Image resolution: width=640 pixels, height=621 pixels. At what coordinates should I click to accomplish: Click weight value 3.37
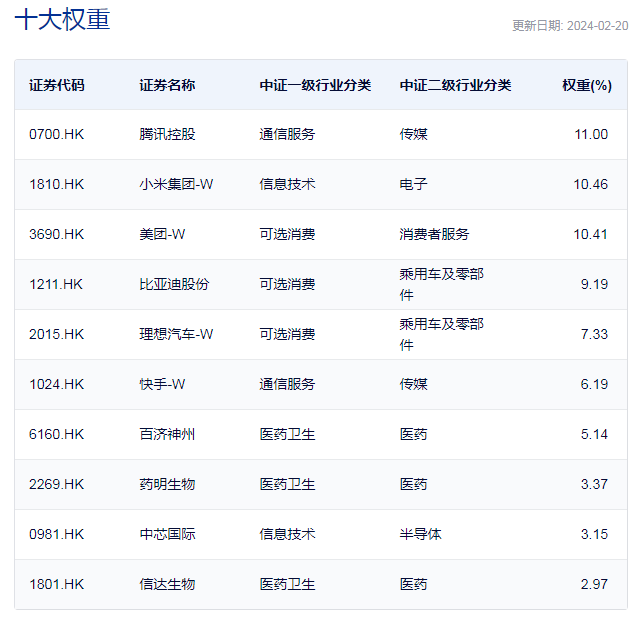pyautogui.click(x=594, y=484)
